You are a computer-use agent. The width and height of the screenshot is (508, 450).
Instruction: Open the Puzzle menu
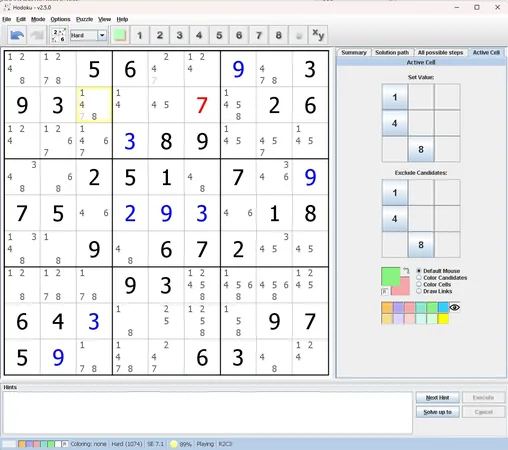84,19
